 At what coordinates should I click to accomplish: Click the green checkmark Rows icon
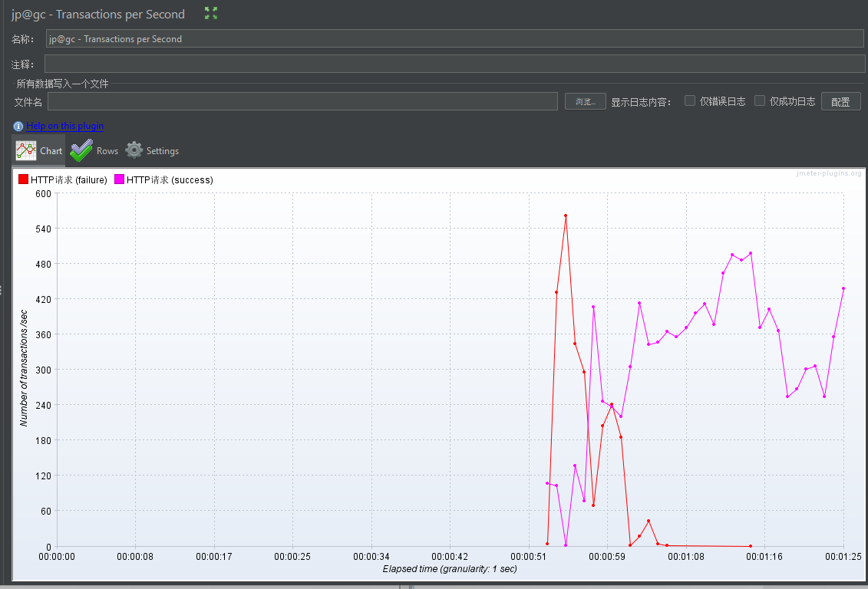[x=81, y=150]
